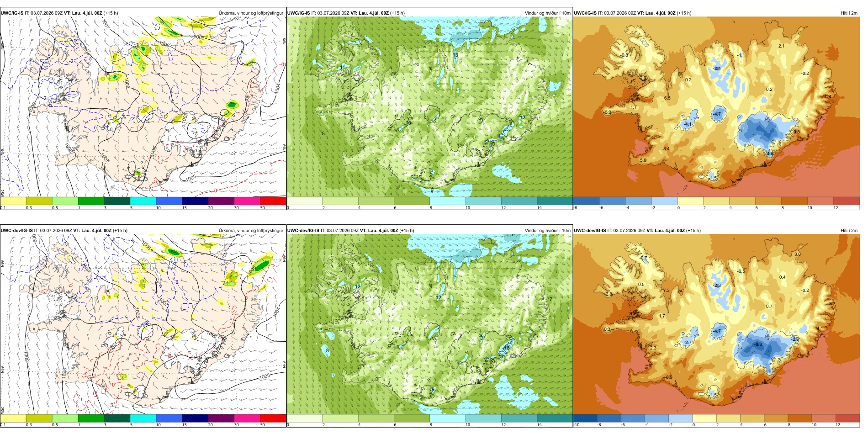Pick the pale yellow 0-2 swatch in bottom temperature legend
This screenshot has width=868, height=434.
coord(704,418)
